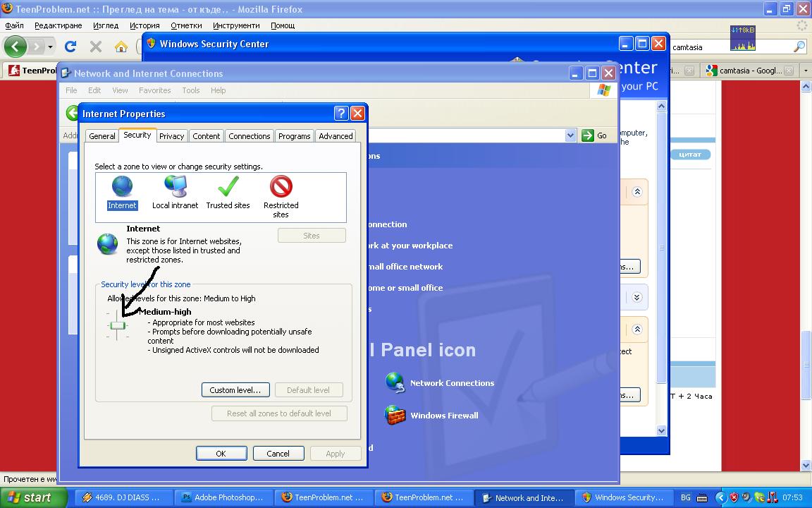Go back with Firefox's green back arrow
812x508 pixels.
[15, 47]
